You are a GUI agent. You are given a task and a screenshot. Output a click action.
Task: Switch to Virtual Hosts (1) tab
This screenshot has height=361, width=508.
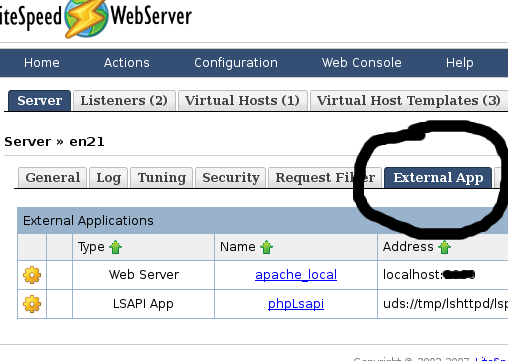(x=242, y=100)
